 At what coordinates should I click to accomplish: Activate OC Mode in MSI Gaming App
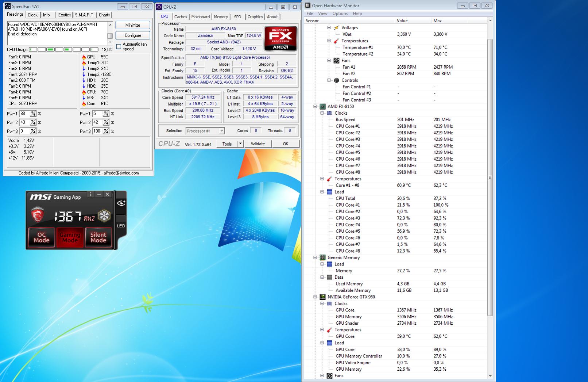(42, 237)
